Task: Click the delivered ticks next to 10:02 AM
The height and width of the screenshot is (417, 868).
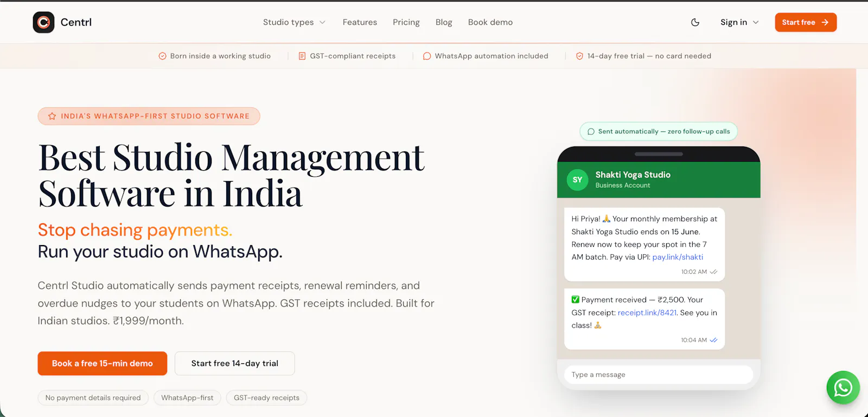Action: (x=713, y=272)
